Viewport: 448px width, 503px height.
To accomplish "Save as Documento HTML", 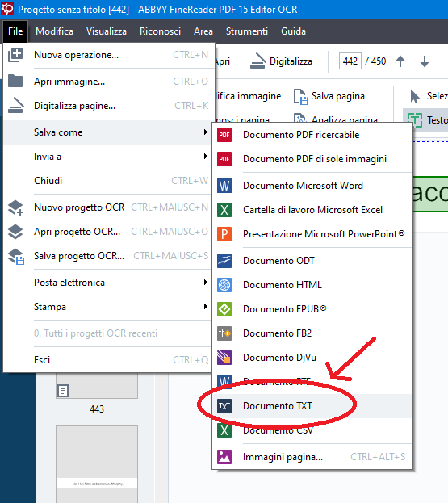I will click(x=312, y=285).
